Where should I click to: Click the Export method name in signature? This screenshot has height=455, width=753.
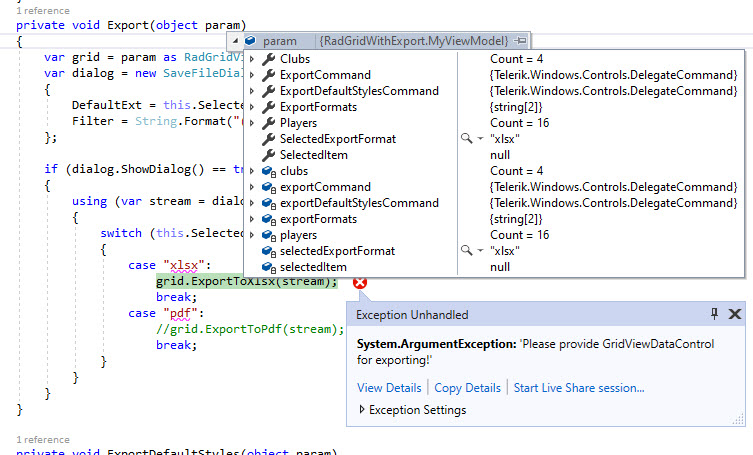click(x=128, y=25)
